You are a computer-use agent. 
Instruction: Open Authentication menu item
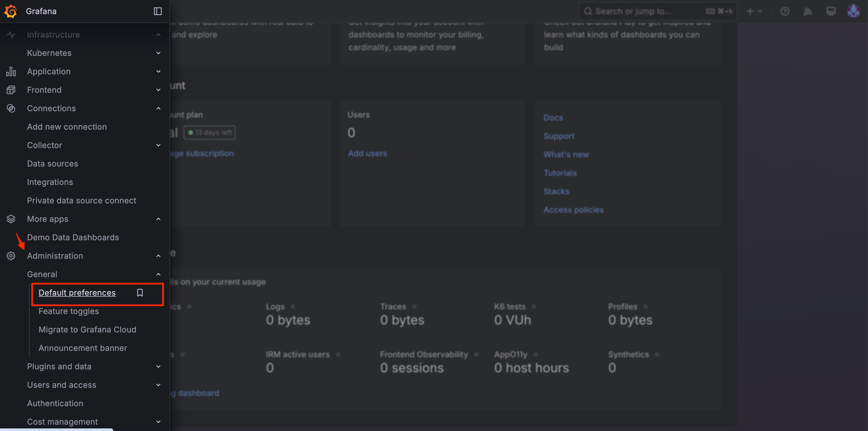pos(55,403)
